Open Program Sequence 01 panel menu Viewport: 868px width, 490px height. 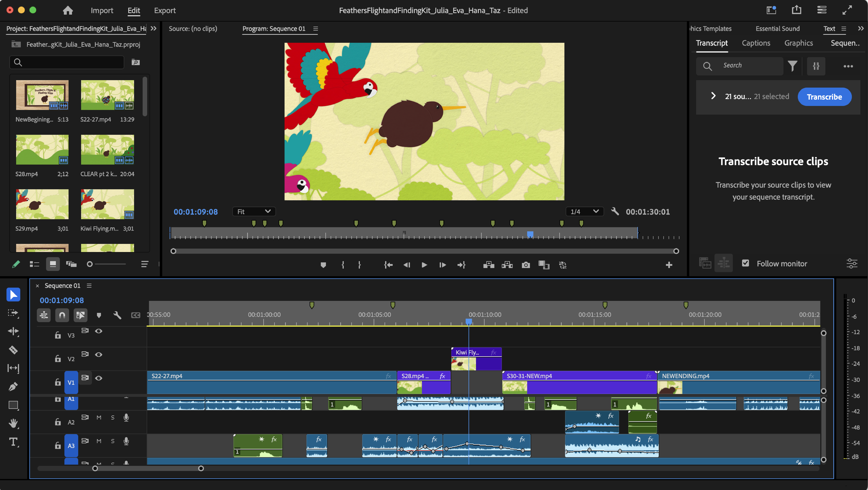[315, 29]
